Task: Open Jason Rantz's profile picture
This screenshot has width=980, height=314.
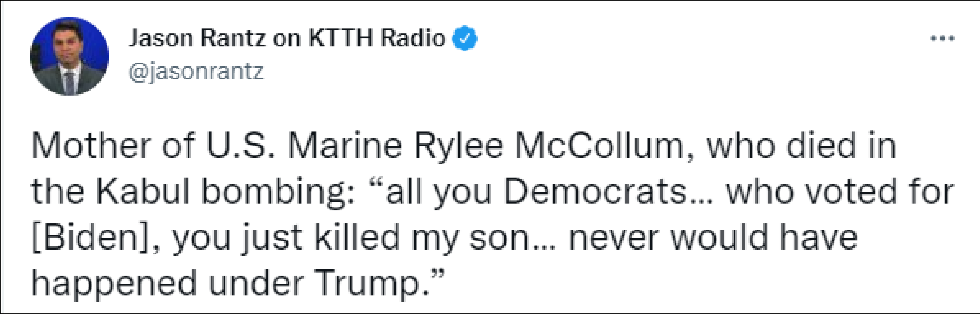Action: (x=69, y=56)
